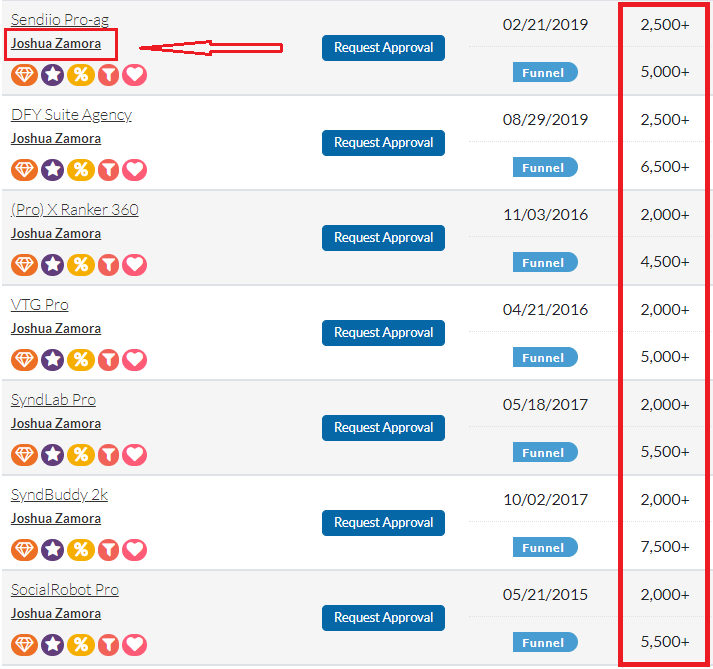Request approval for SyndLab Pro
Screen dimensions: 713x669
point(383,428)
